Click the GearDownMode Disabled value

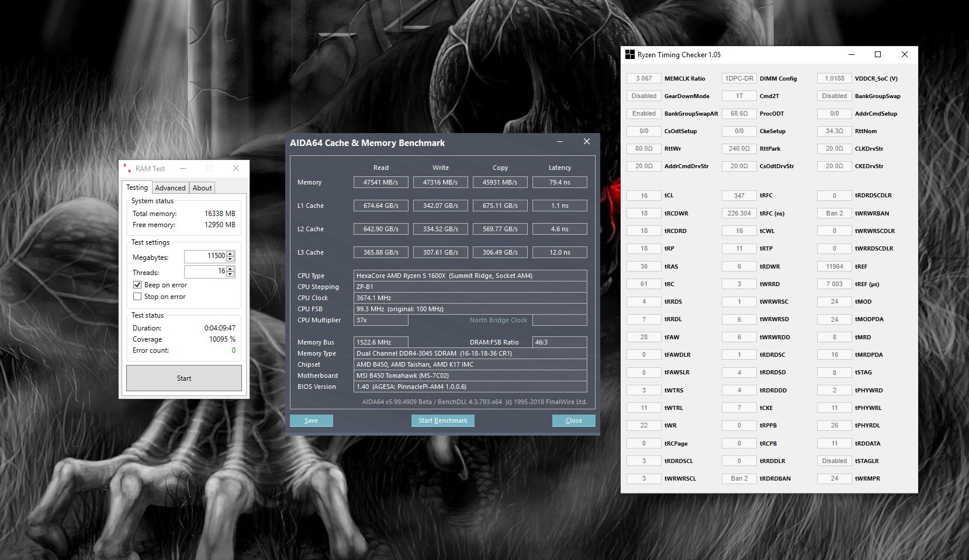click(x=644, y=96)
